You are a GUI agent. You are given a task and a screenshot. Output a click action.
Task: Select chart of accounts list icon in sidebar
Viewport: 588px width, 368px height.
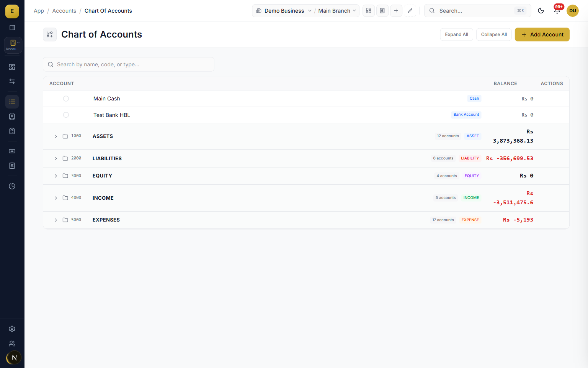click(12, 102)
